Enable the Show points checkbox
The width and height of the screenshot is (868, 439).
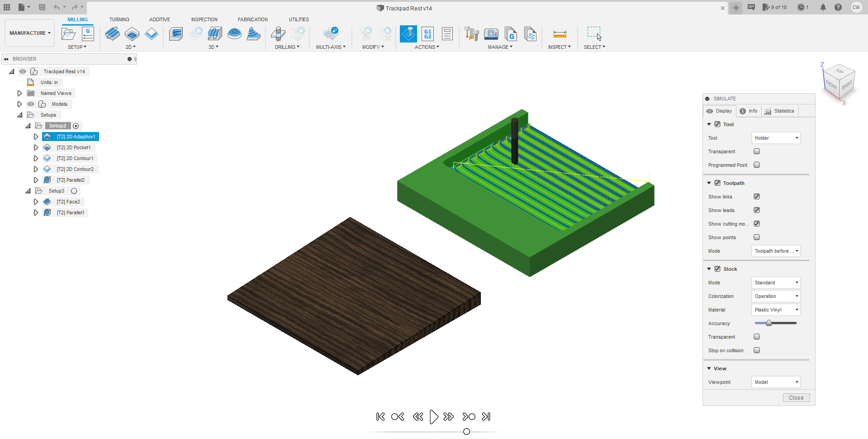point(756,237)
